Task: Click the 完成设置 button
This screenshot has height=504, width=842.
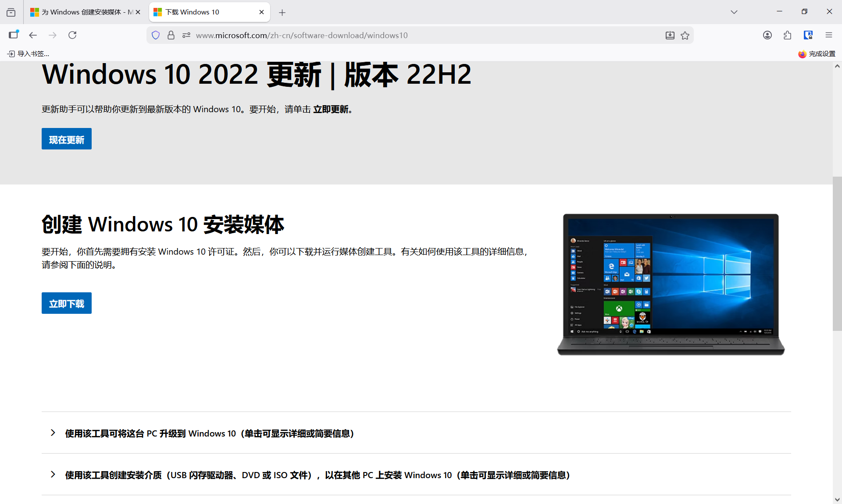Action: click(x=817, y=54)
